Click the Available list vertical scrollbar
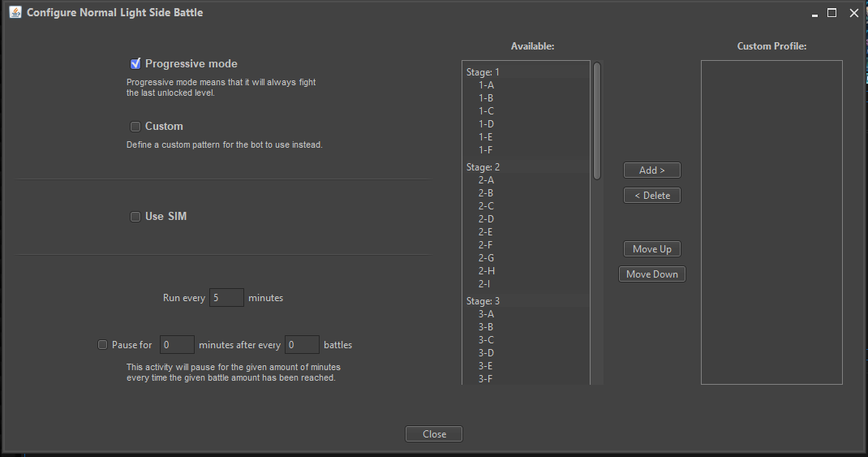 (x=597, y=122)
